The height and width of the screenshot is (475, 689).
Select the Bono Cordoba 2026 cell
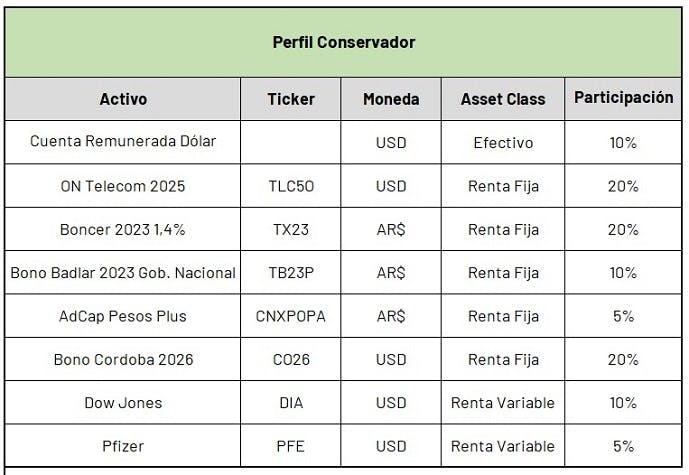tap(123, 359)
